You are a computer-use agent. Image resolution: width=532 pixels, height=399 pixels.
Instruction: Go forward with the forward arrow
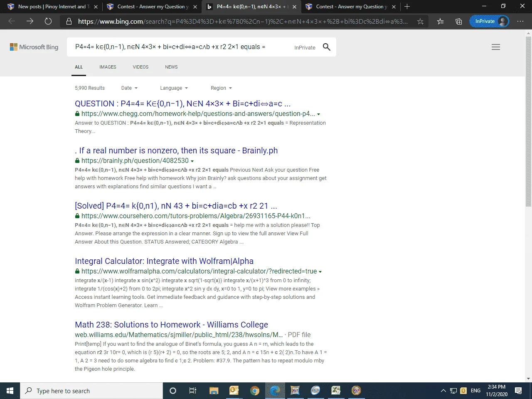(x=30, y=21)
